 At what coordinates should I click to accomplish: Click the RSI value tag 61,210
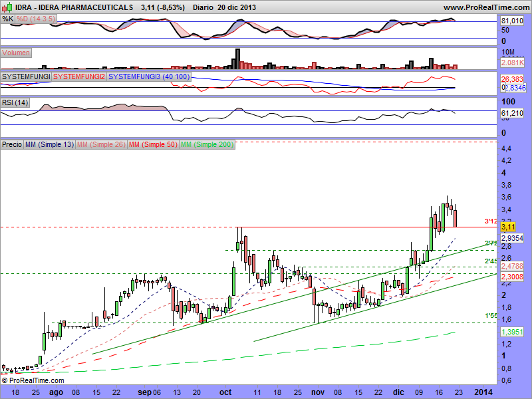pos(512,113)
